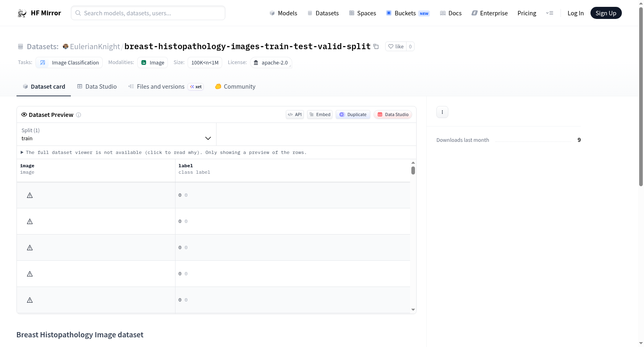
Task: Open the Docs page
Action: click(451, 13)
